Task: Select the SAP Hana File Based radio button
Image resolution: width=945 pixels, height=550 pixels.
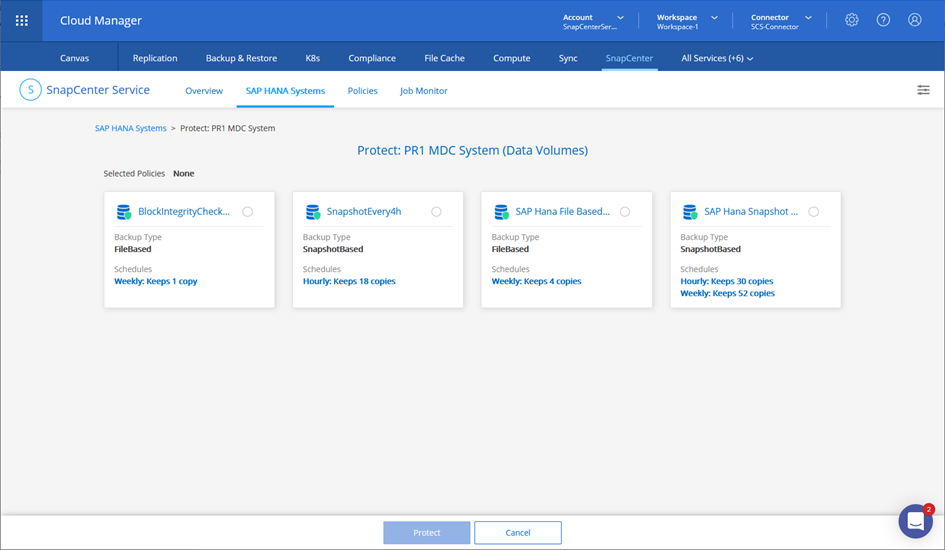Action: coord(625,212)
